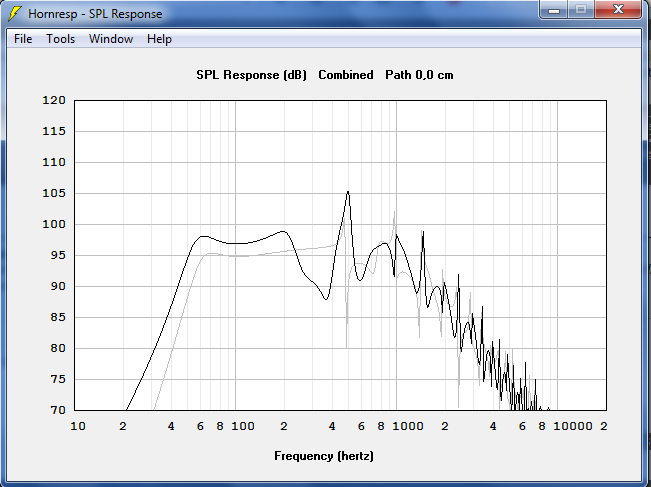Open the Help menu
Image resolution: width=651 pixels, height=487 pixels.
(x=159, y=39)
